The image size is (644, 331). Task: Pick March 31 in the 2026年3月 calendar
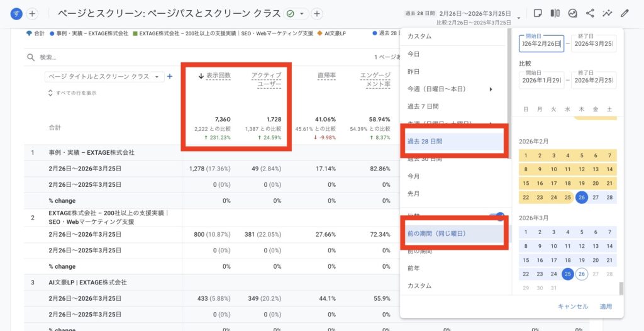coord(553,288)
